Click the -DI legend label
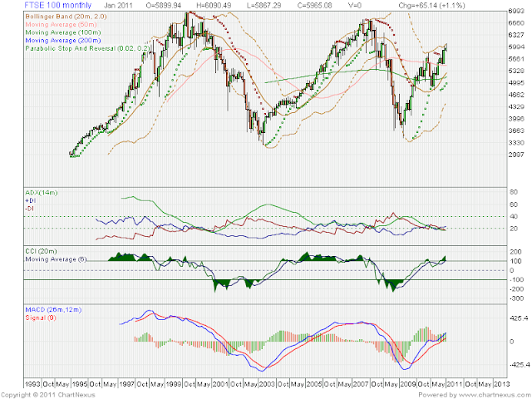532x399 pixels. coord(30,209)
